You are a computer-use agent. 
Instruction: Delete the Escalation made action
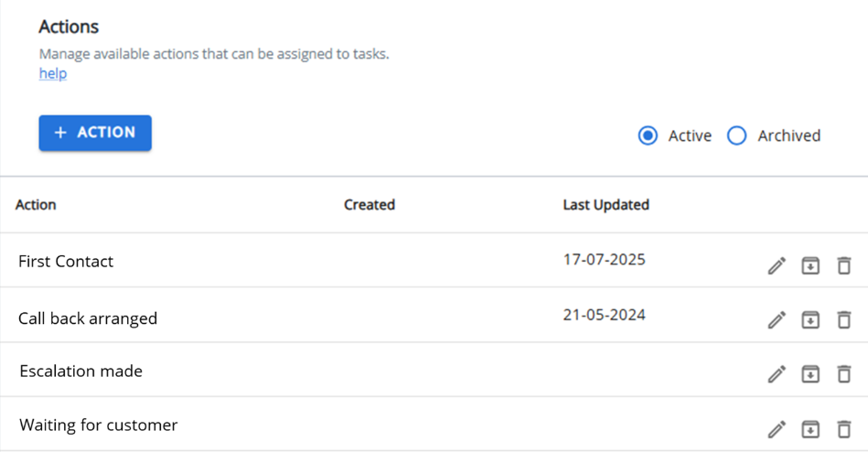pyautogui.click(x=843, y=374)
